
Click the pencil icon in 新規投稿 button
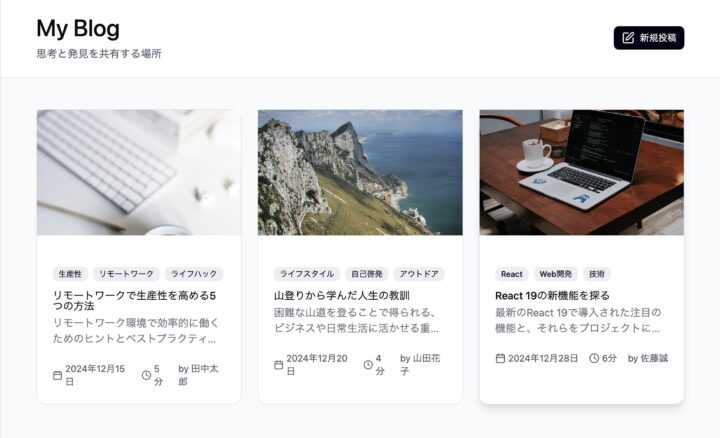click(x=629, y=38)
